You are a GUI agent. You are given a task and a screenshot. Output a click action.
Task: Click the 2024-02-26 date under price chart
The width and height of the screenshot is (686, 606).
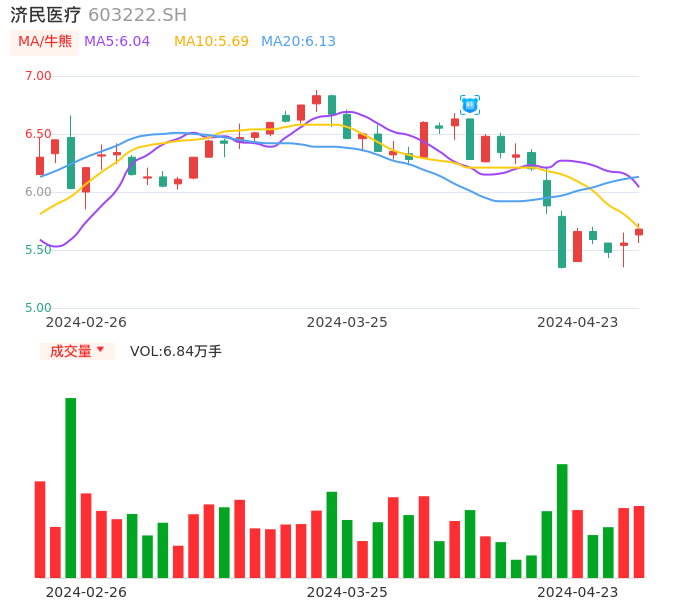click(x=86, y=322)
